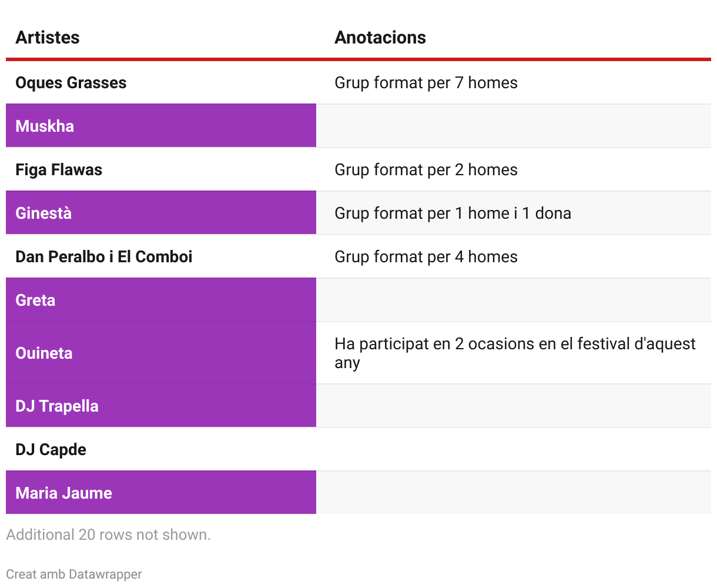Click 'Additional 20 rows not shown' text
This screenshot has height=588, width=717.
108,534
